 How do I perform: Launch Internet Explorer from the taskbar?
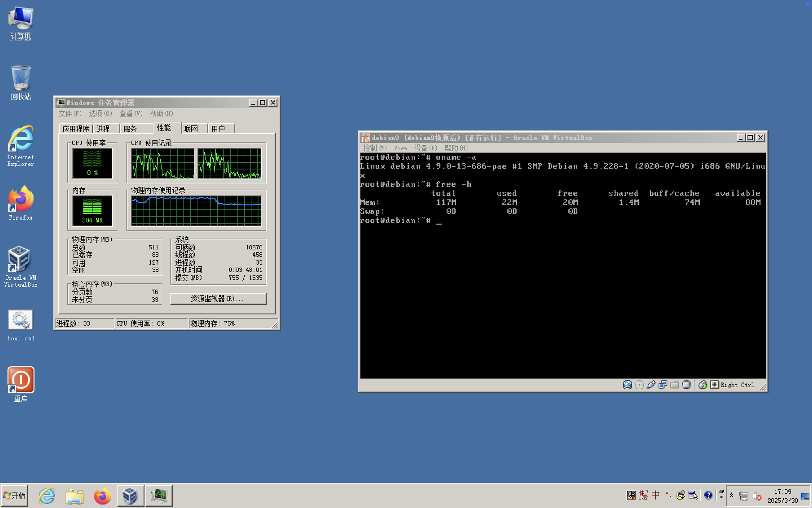[x=47, y=496]
